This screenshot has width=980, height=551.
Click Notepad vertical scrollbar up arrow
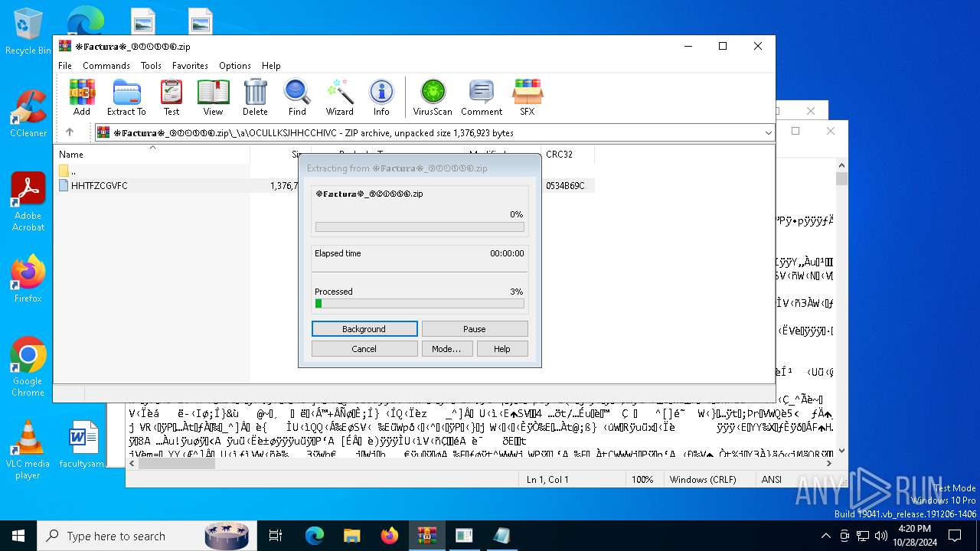tap(842, 165)
